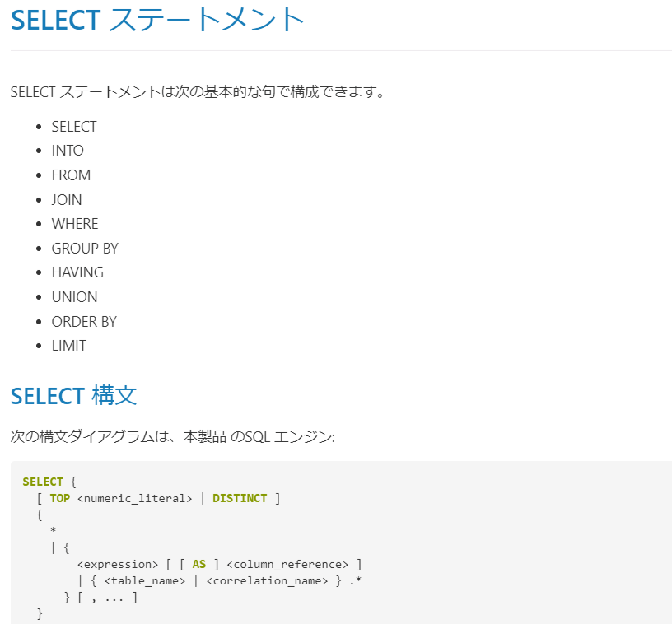Screen dimensions: 672x624
Task: Click the AS keyword in the code
Action: coord(199,564)
